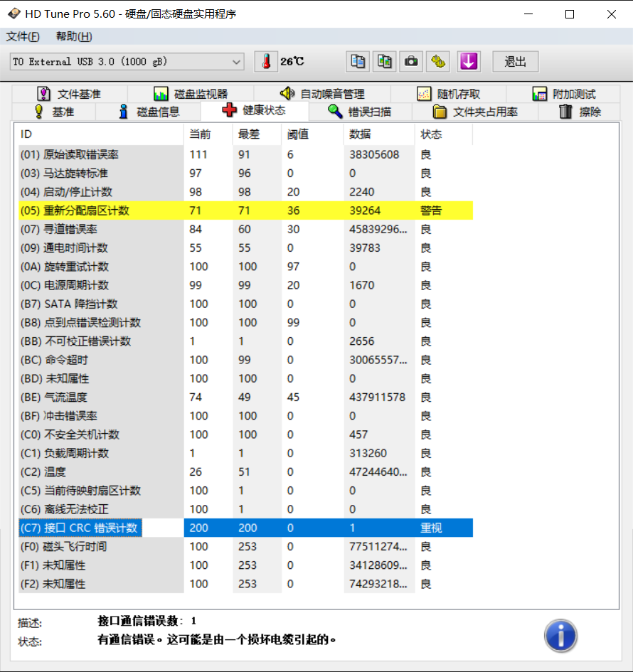
Task: Open options via the yellow tools icon
Action: click(438, 62)
